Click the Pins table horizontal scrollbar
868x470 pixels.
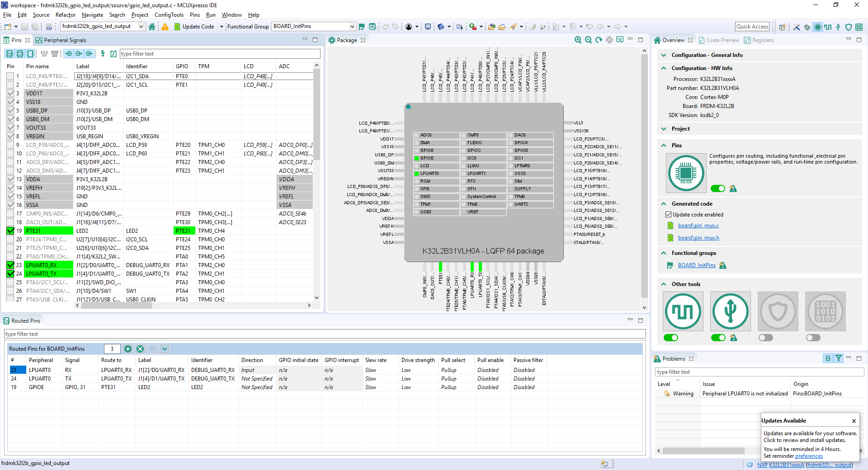tap(117, 305)
